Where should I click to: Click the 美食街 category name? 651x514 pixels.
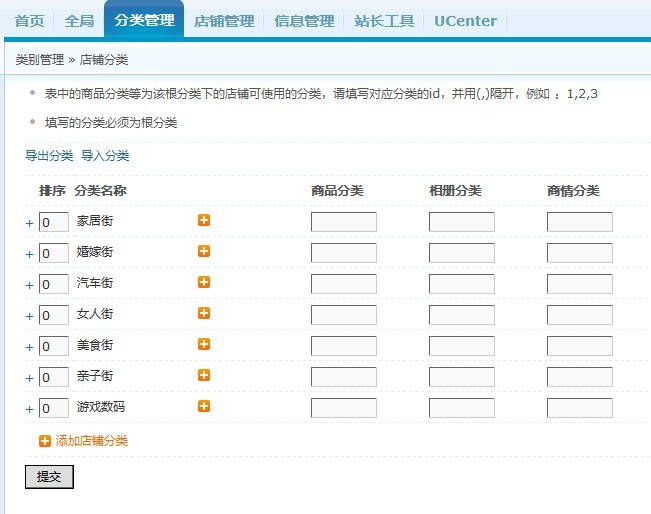(95, 345)
